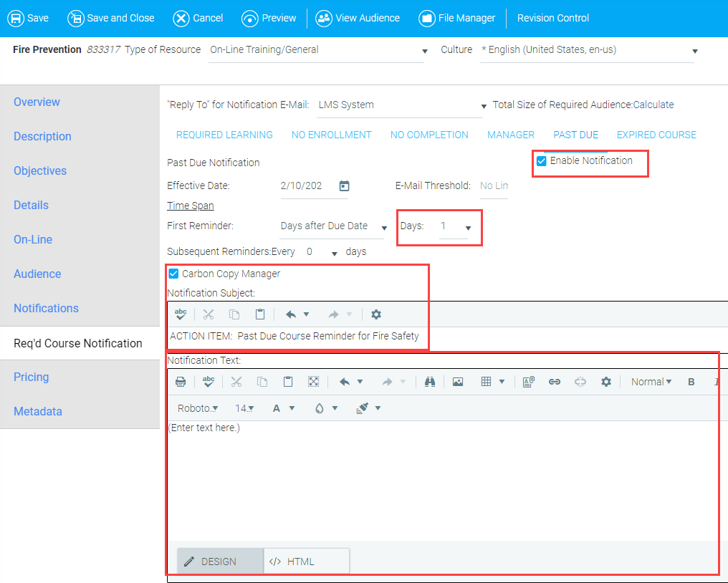This screenshot has height=583, width=728.
Task: Switch to the PAST DUE notification tab
Action: pos(575,135)
